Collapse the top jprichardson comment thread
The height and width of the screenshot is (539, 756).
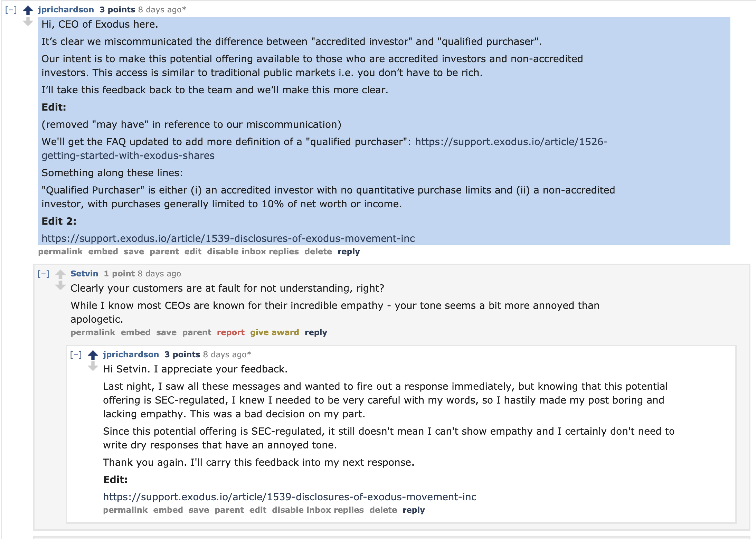click(11, 10)
